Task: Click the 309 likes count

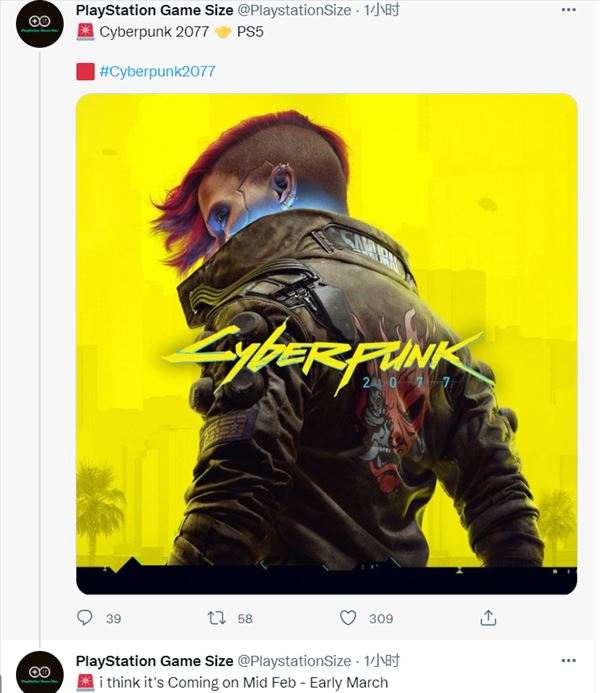Action: point(381,618)
